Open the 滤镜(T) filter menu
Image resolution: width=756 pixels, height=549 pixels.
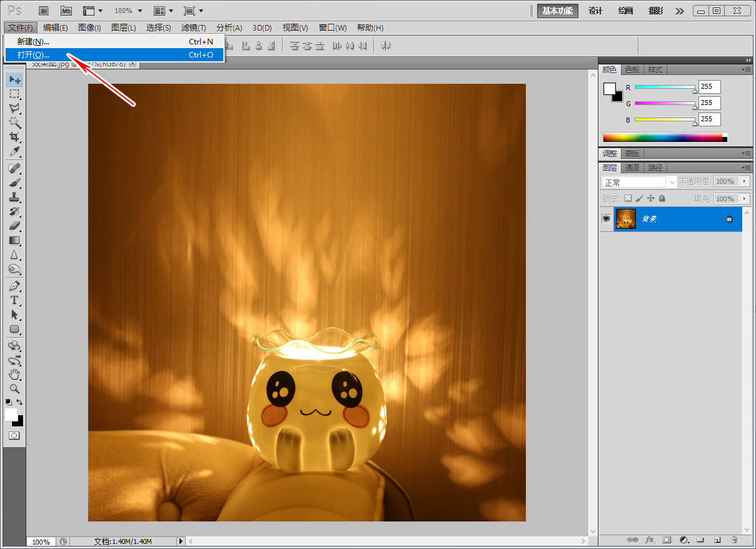point(193,28)
